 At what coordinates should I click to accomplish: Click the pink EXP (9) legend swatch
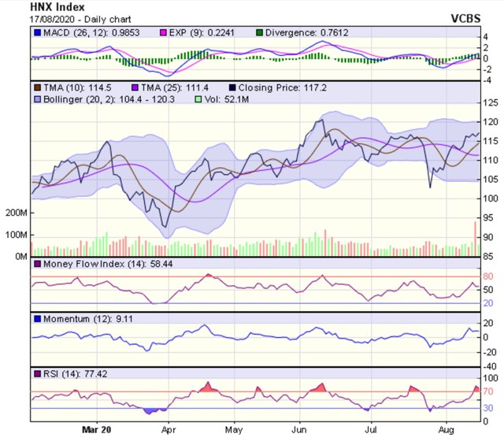tap(165, 32)
